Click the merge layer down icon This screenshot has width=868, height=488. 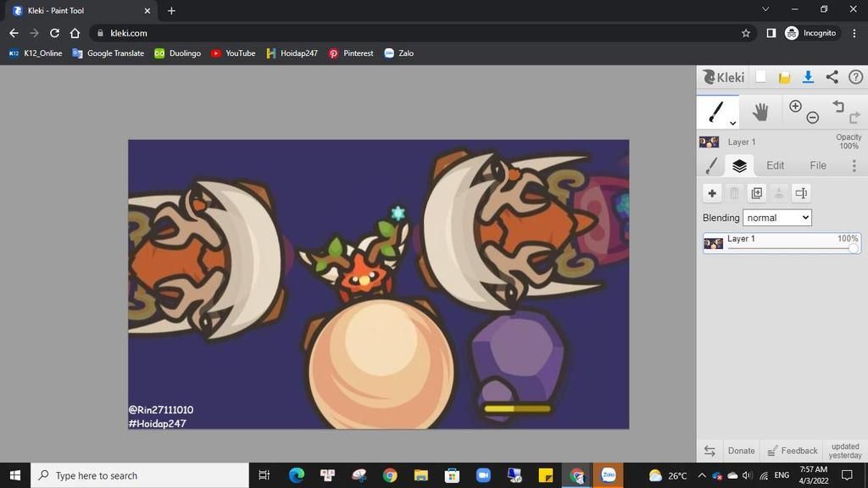pos(779,193)
